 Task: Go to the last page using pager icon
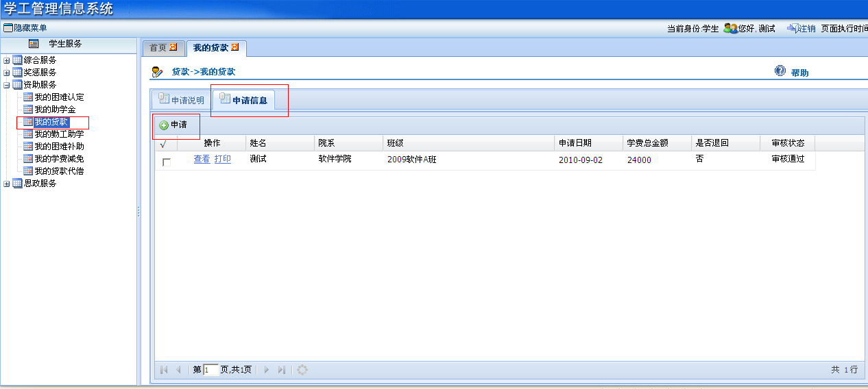pyautogui.click(x=281, y=370)
